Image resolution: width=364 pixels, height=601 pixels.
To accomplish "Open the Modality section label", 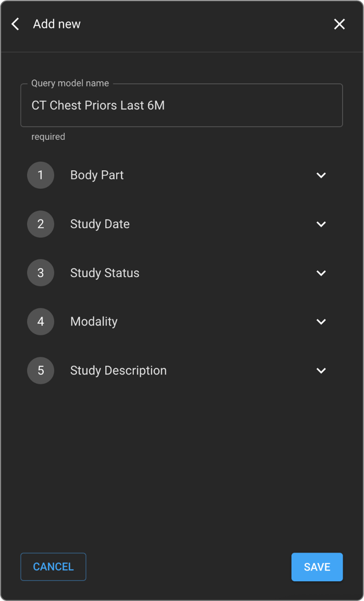I will point(94,322).
